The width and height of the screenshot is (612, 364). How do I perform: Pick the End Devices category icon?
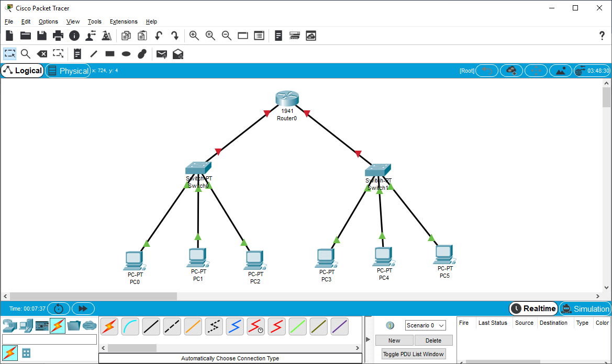pos(26,325)
